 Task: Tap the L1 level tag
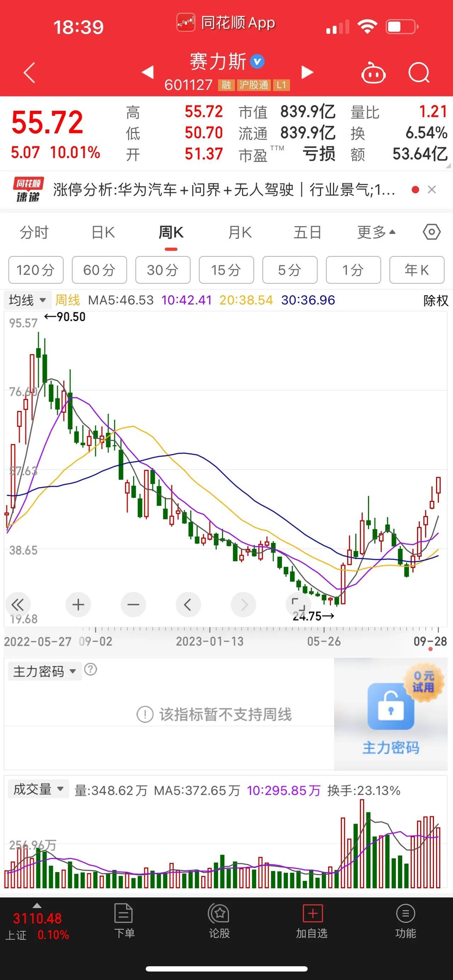point(281,85)
